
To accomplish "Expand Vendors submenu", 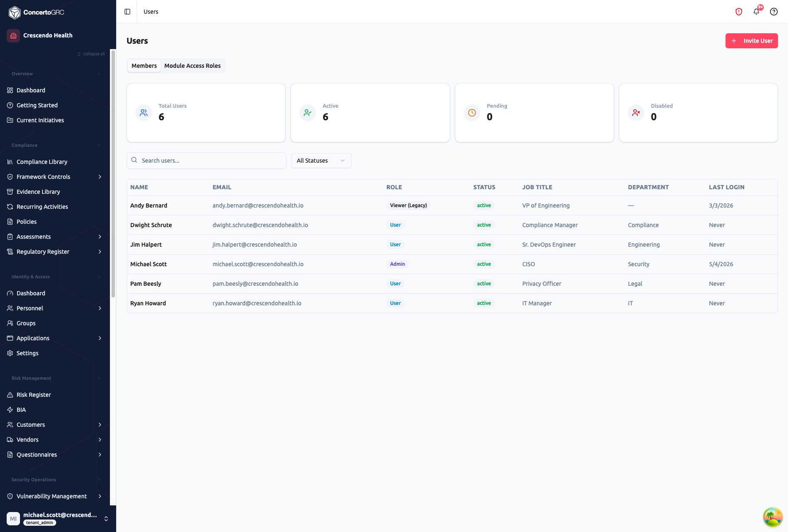I will (100, 440).
